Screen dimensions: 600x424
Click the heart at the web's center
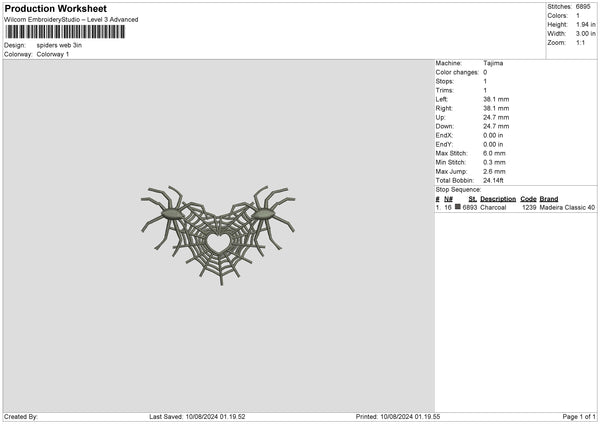click(217, 241)
